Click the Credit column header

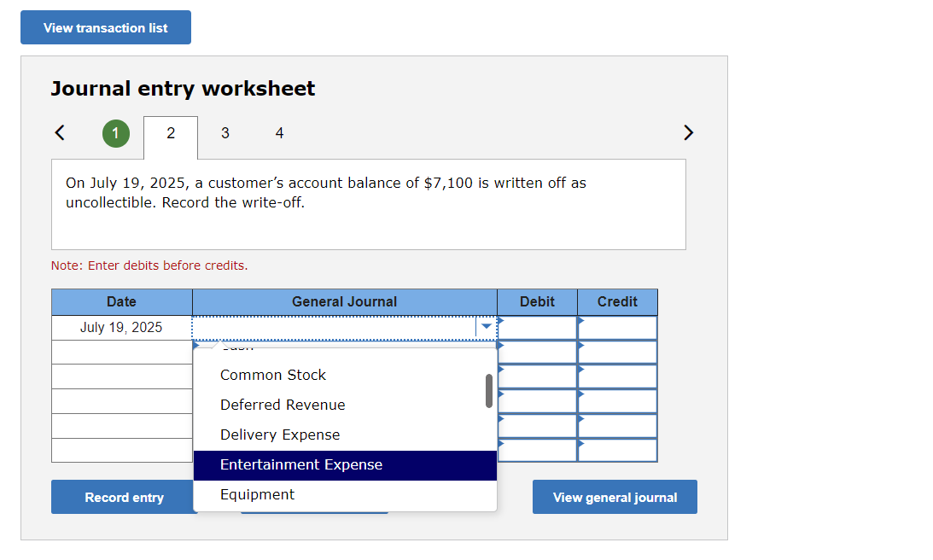[x=618, y=301]
